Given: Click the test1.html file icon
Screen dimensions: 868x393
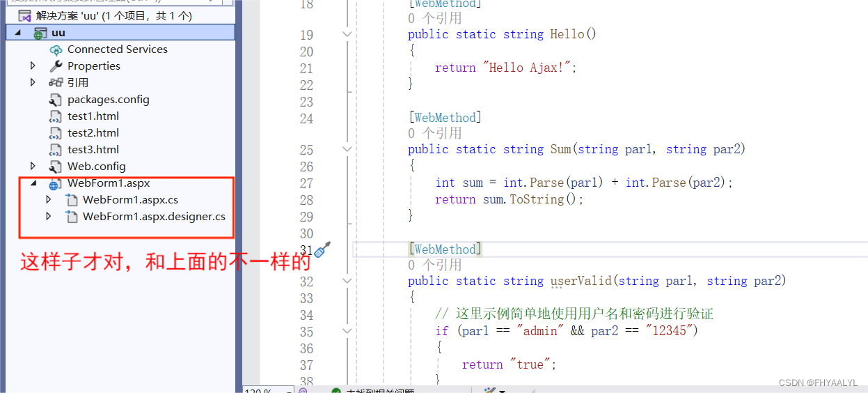Looking at the screenshot, I should pos(56,116).
